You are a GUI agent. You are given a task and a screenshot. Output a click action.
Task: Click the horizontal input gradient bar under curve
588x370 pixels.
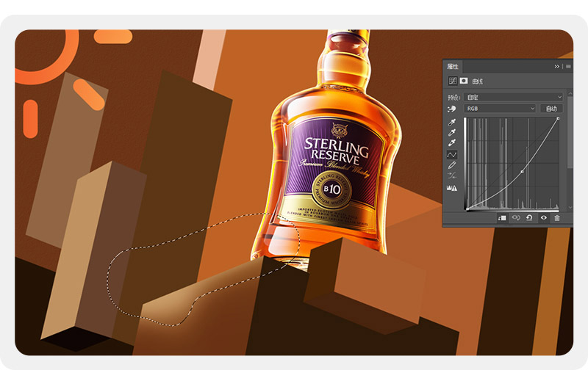(x=513, y=210)
